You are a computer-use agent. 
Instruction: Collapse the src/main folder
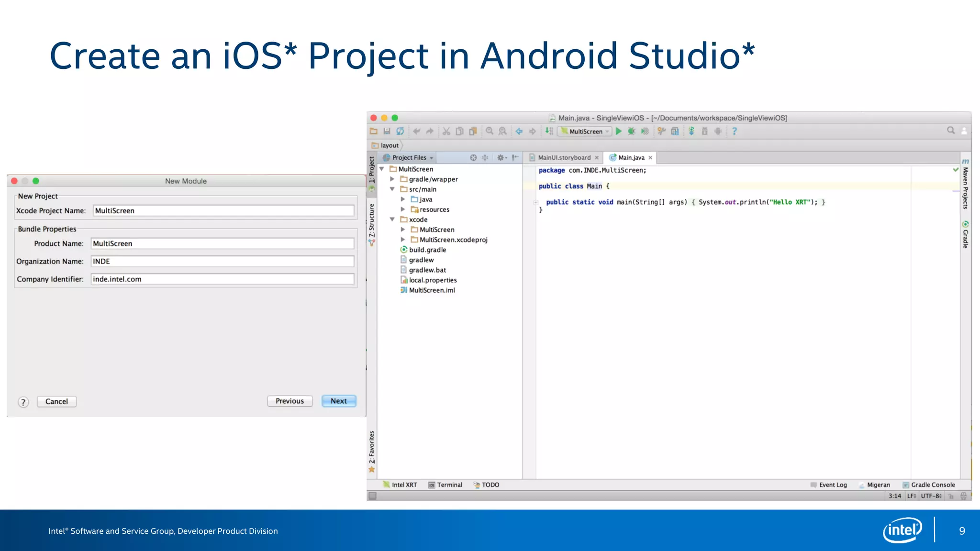(392, 189)
